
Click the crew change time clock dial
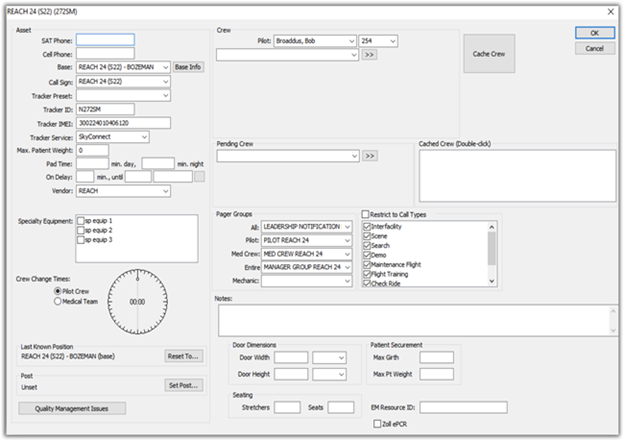pyautogui.click(x=137, y=301)
